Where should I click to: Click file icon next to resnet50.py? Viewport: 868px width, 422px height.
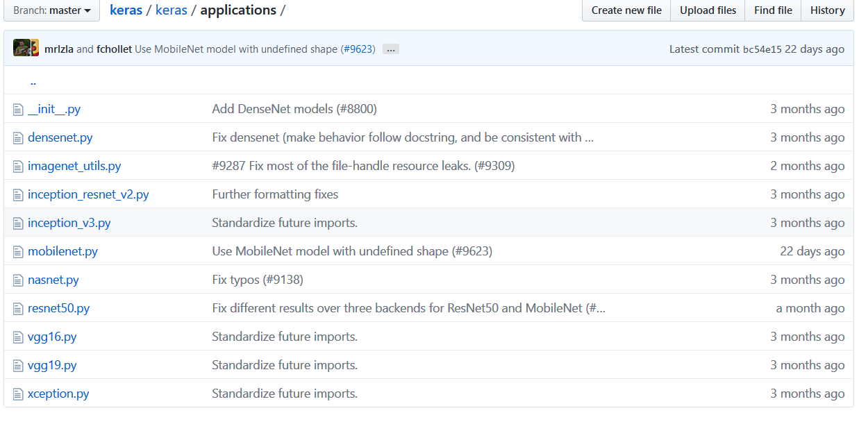[18, 308]
